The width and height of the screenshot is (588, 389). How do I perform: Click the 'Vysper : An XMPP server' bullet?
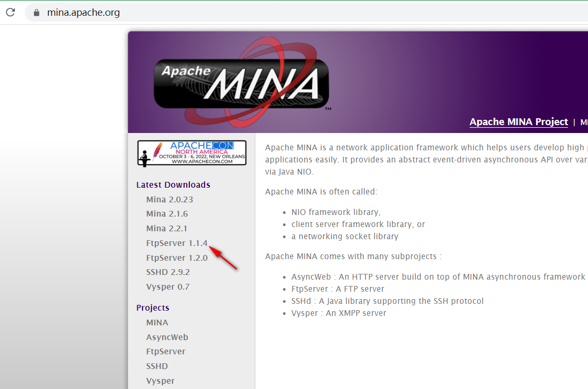pyautogui.click(x=339, y=313)
